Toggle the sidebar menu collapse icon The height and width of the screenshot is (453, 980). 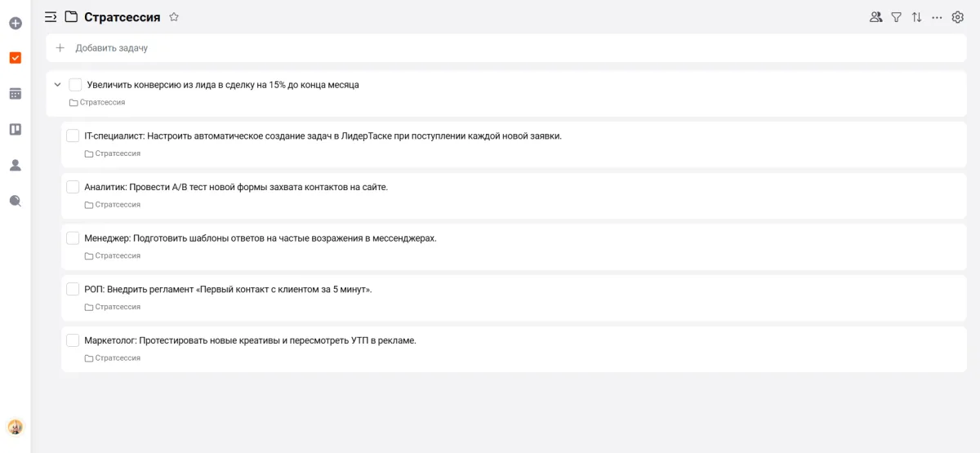pos(51,17)
